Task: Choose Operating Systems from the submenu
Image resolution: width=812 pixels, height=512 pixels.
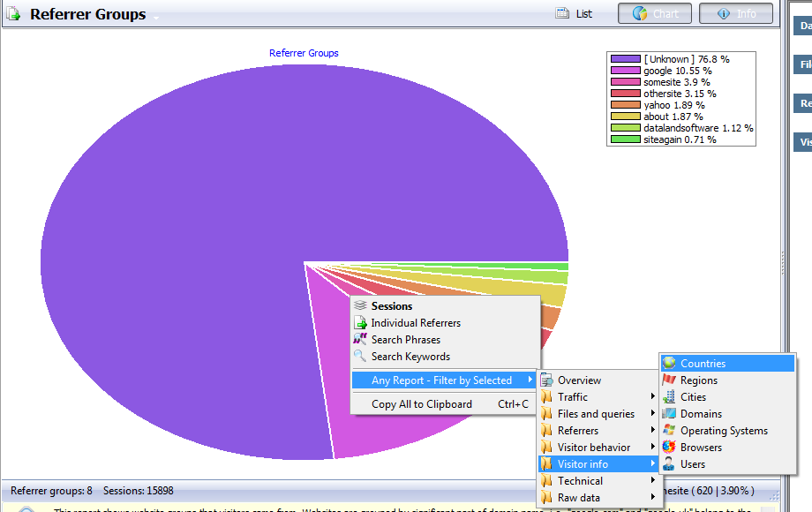Action: click(727, 431)
